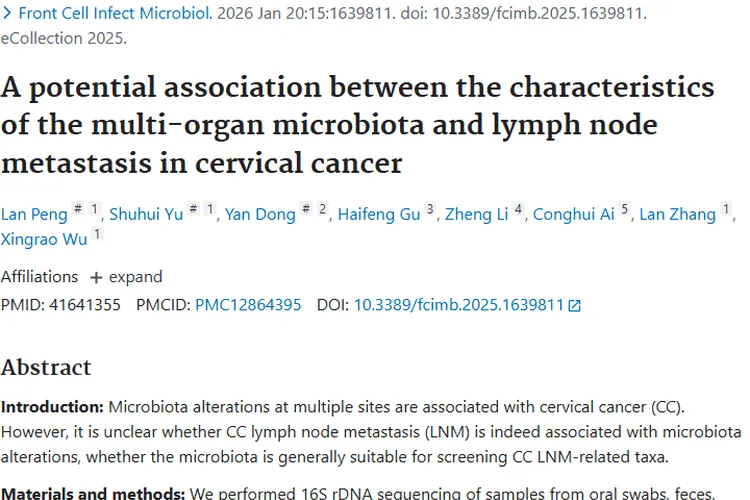Open author Xingrao Wu's link
This screenshot has width=750, height=500.
(43, 238)
